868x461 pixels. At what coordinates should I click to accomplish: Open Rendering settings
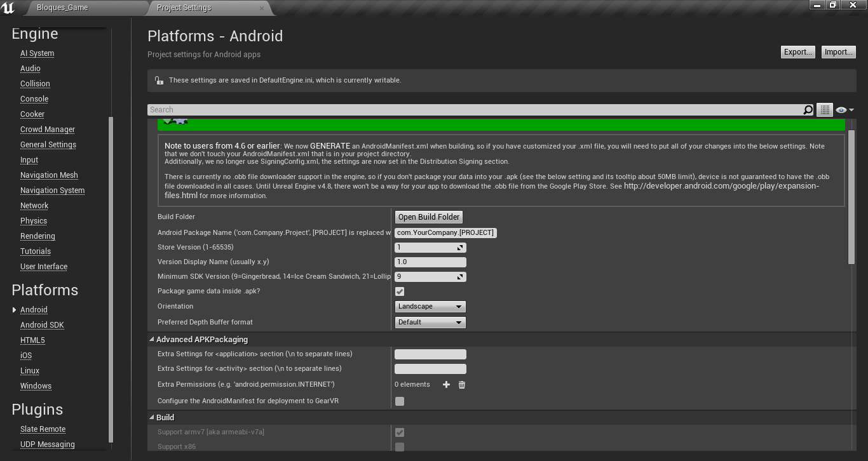[x=37, y=236]
